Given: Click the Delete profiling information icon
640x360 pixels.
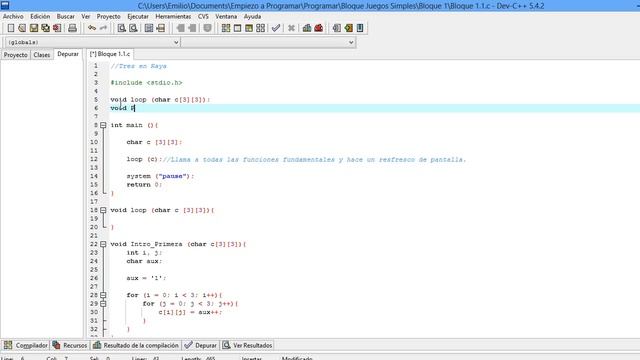Looking at the screenshot, I should [x=318, y=28].
